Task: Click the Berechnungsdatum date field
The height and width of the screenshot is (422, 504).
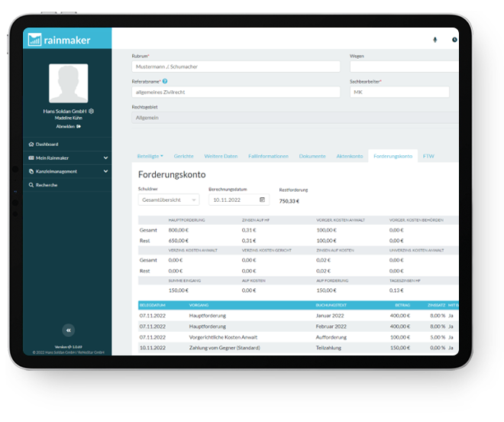Action: [239, 200]
